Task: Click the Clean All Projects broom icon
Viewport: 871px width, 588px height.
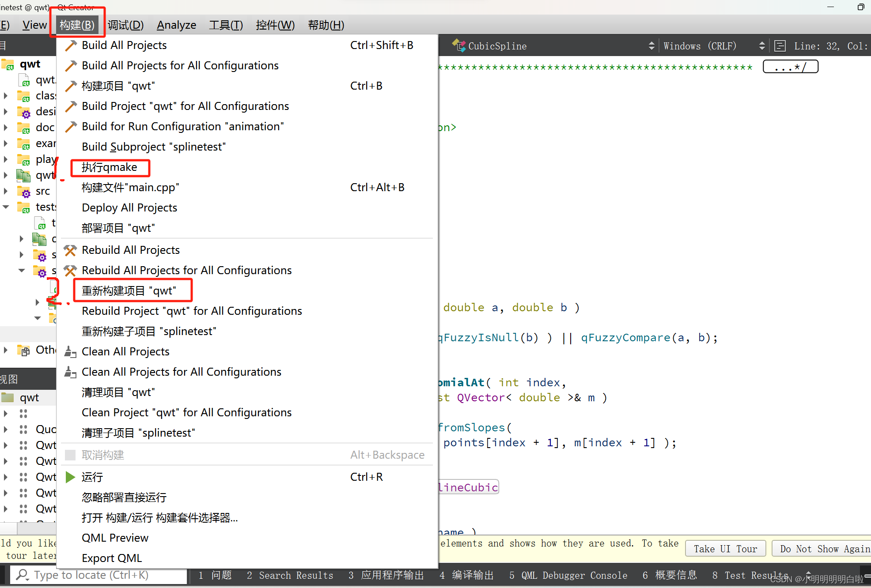Action: click(x=70, y=352)
